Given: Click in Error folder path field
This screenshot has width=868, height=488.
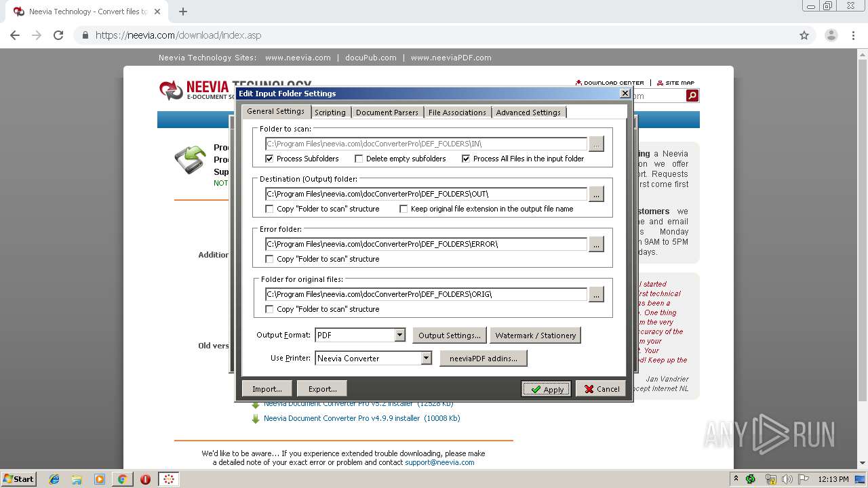Looking at the screenshot, I should 426,244.
